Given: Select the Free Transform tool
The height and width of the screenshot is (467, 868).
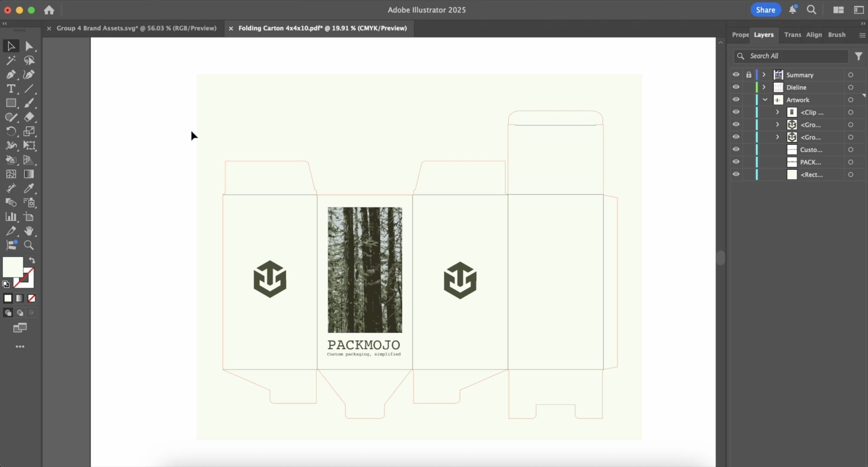Looking at the screenshot, I should [x=29, y=146].
